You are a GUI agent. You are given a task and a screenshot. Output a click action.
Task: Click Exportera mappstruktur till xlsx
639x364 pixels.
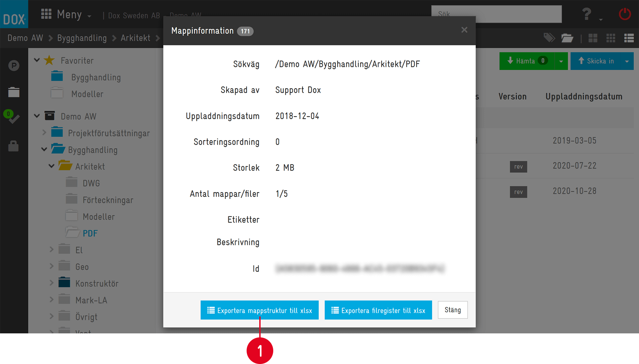pyautogui.click(x=260, y=310)
